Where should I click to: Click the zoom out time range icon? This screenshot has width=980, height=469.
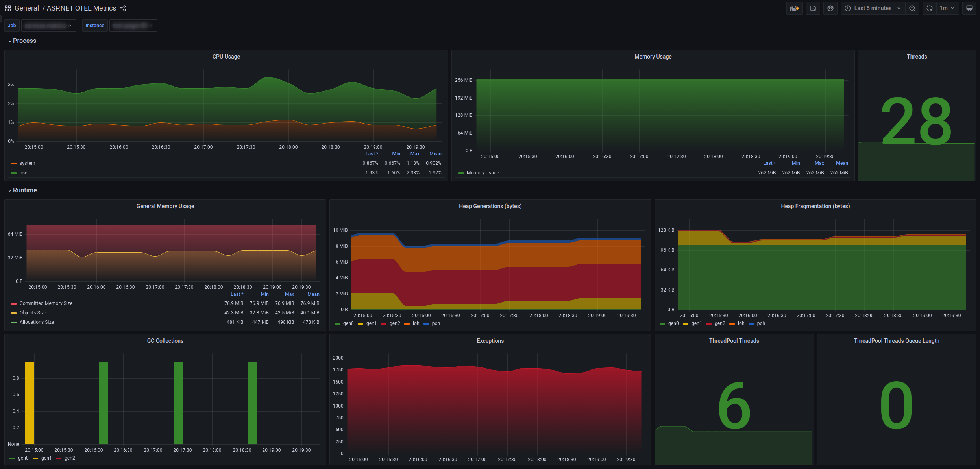(x=912, y=8)
